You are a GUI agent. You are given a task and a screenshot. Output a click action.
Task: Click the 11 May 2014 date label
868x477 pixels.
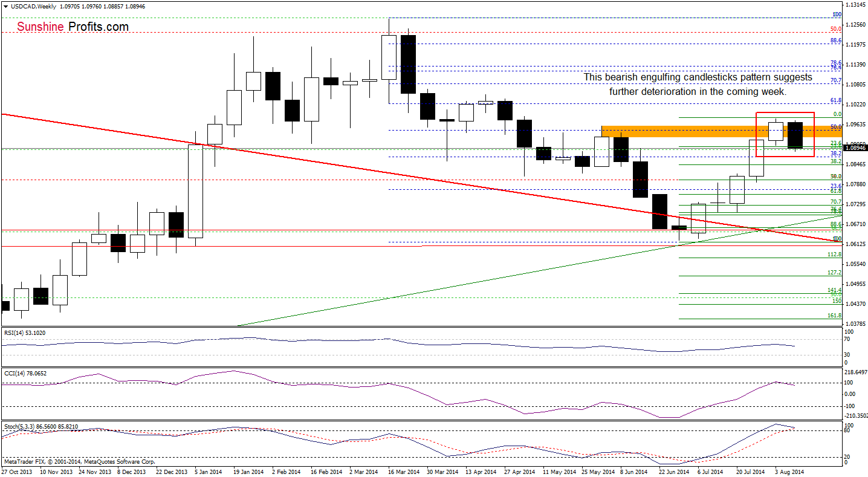[559, 470]
